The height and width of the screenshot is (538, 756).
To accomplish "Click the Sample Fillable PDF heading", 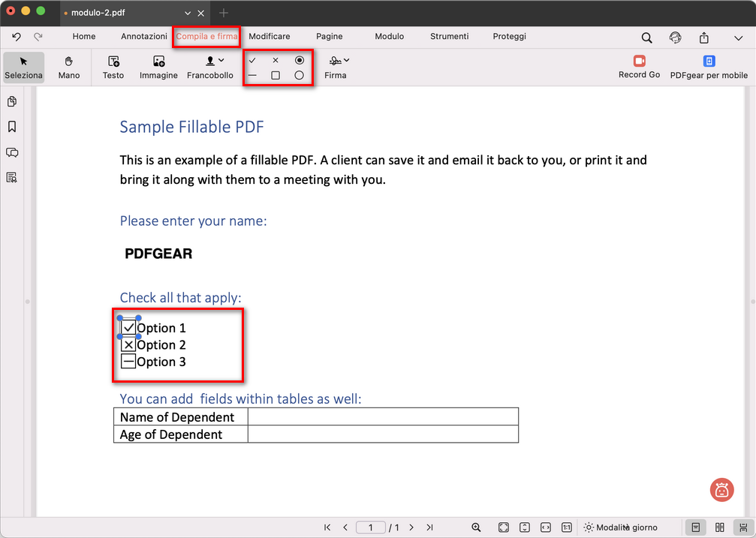I will [192, 127].
